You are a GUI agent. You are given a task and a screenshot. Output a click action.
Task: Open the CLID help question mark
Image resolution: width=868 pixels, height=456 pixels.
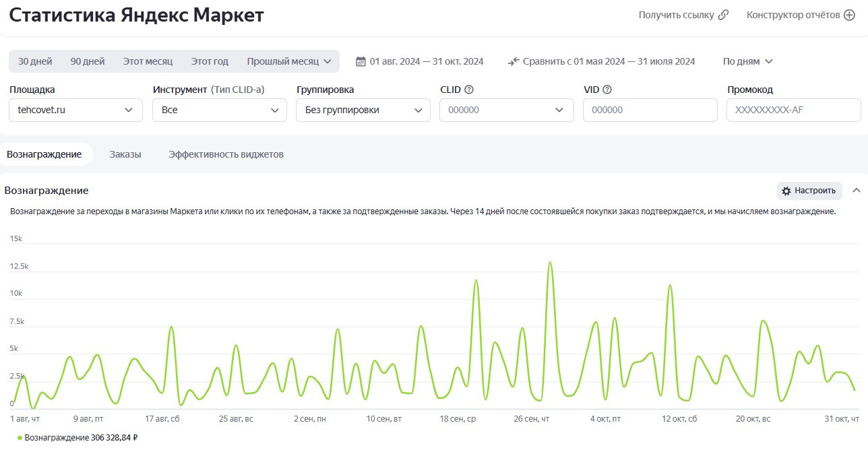coord(469,90)
